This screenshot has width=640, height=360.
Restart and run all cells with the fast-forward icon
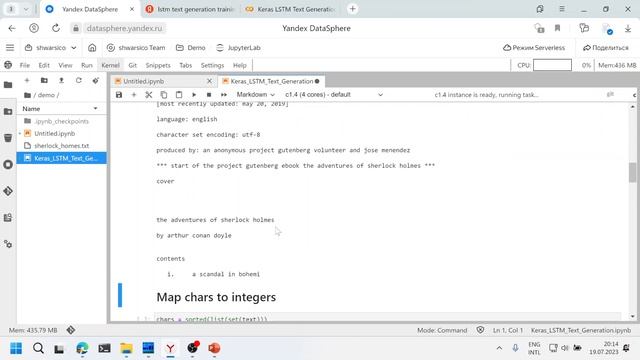(224, 95)
